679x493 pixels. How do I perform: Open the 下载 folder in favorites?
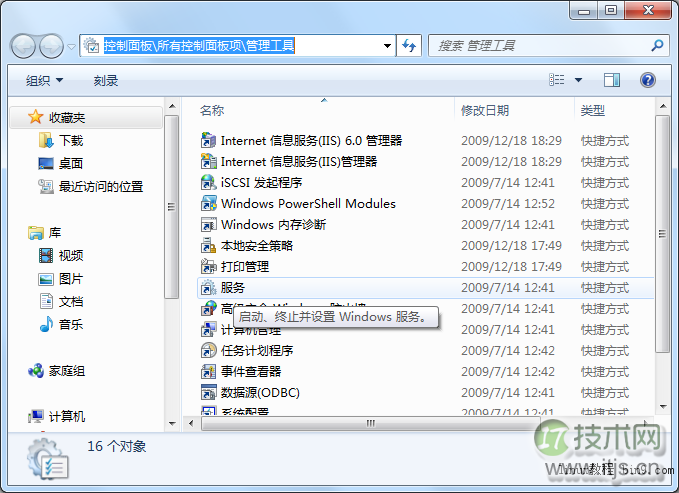coord(71,140)
